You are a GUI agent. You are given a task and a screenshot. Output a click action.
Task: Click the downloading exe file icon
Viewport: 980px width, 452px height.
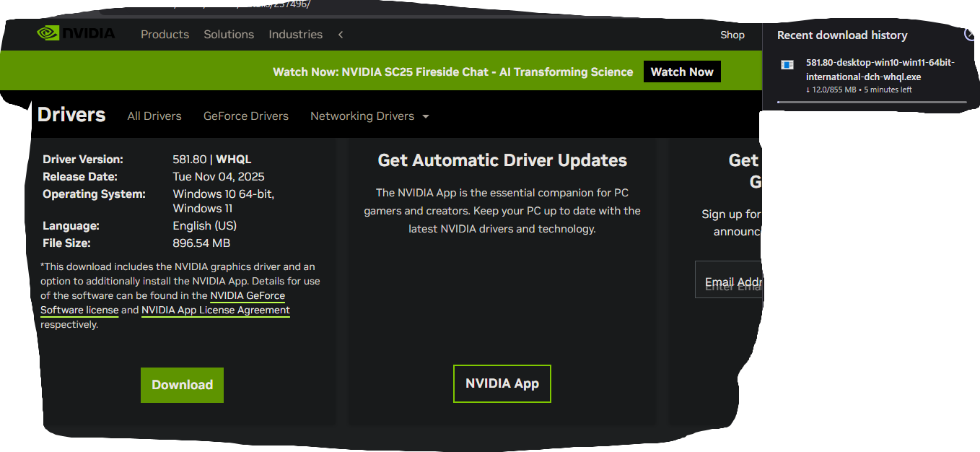(787, 64)
